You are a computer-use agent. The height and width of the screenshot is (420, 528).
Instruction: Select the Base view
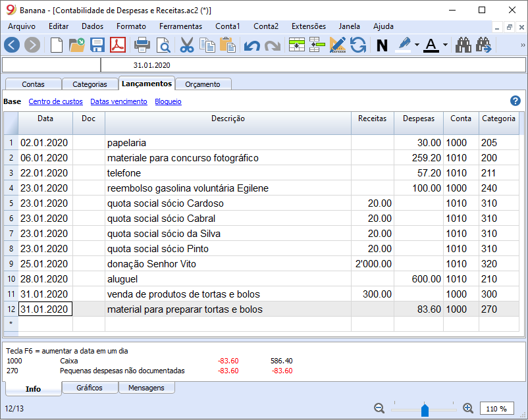pos(12,101)
